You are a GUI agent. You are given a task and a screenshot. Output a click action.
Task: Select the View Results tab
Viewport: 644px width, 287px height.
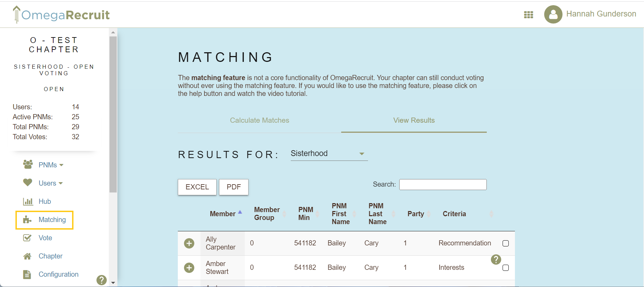[414, 120]
